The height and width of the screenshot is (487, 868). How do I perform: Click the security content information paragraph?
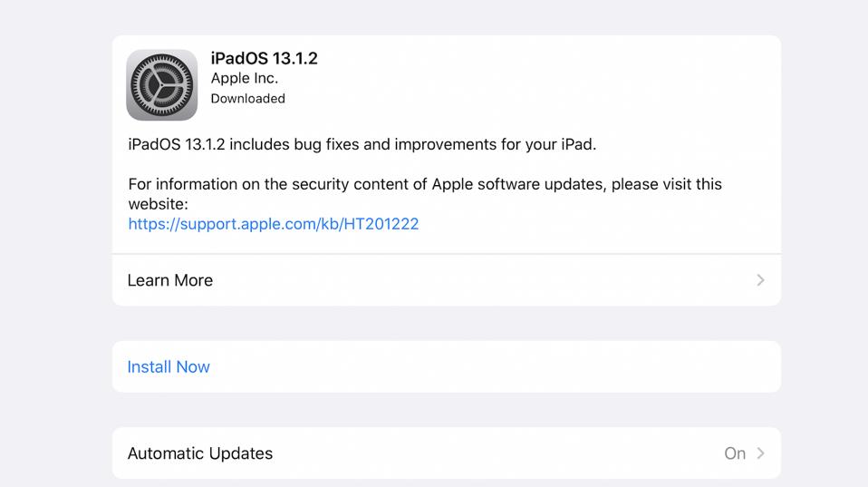click(425, 194)
